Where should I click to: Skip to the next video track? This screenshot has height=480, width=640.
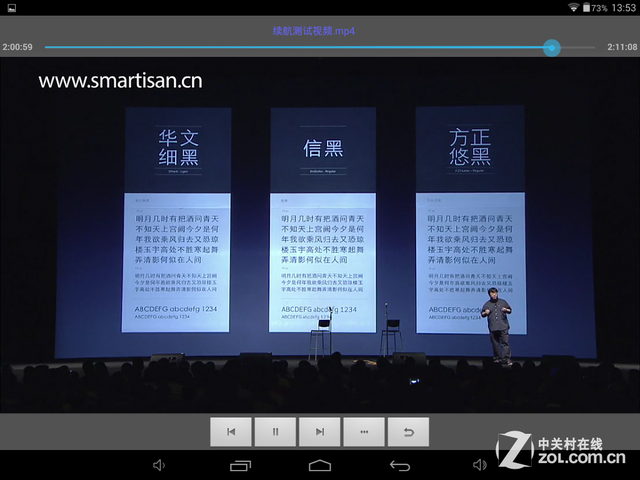coord(320,431)
